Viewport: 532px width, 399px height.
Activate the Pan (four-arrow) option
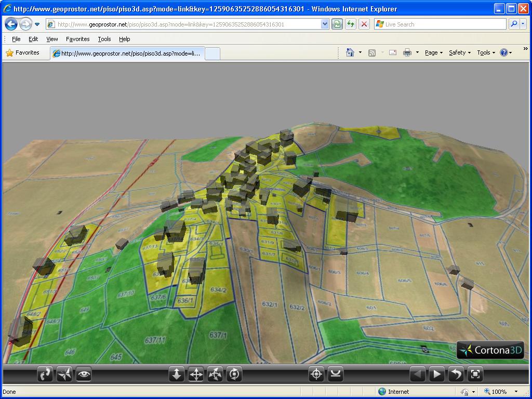pos(196,374)
